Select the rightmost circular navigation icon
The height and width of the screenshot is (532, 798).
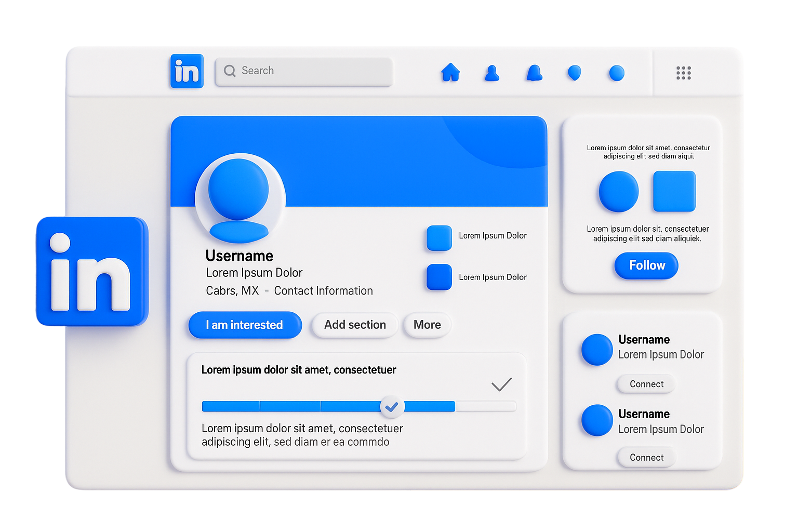click(616, 73)
